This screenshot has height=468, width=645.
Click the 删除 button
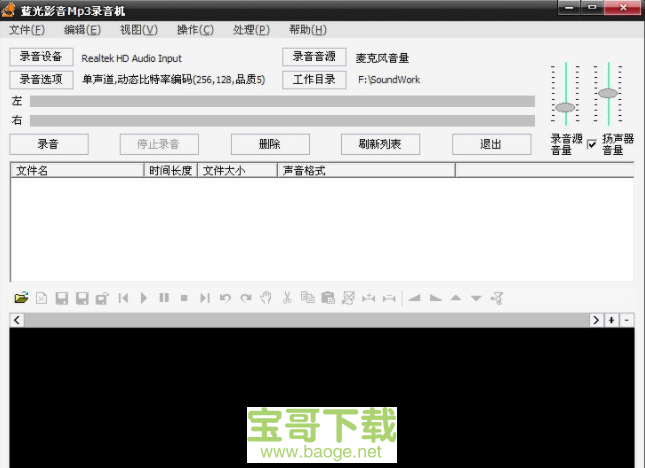[270, 144]
